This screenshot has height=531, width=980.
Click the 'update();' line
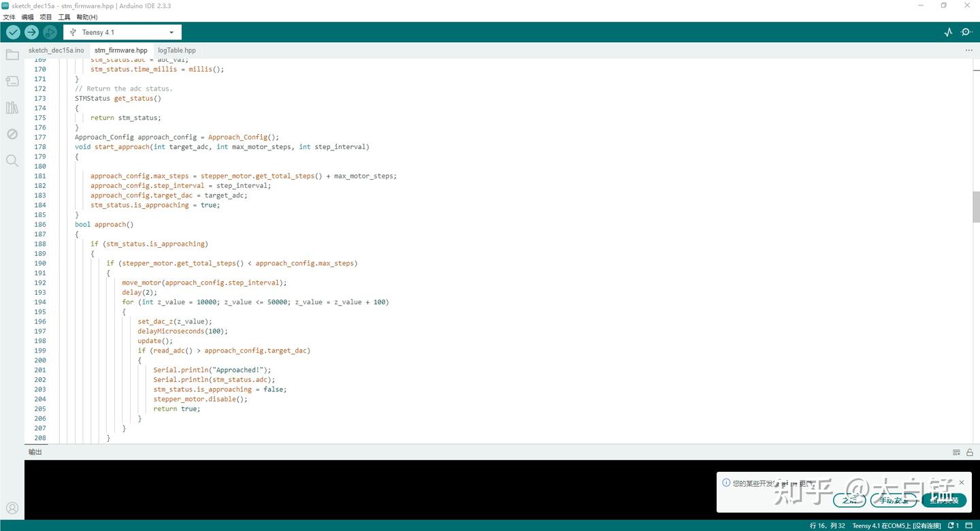(155, 341)
